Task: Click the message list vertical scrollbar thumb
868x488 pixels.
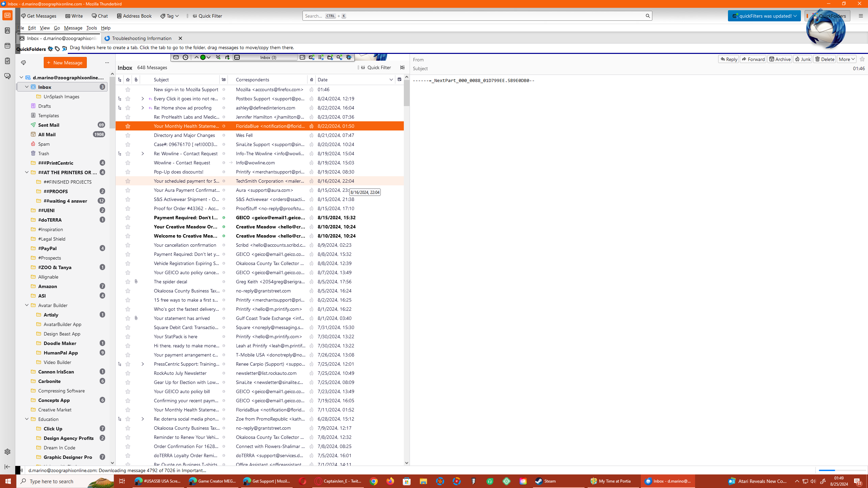Action: pos(407,93)
